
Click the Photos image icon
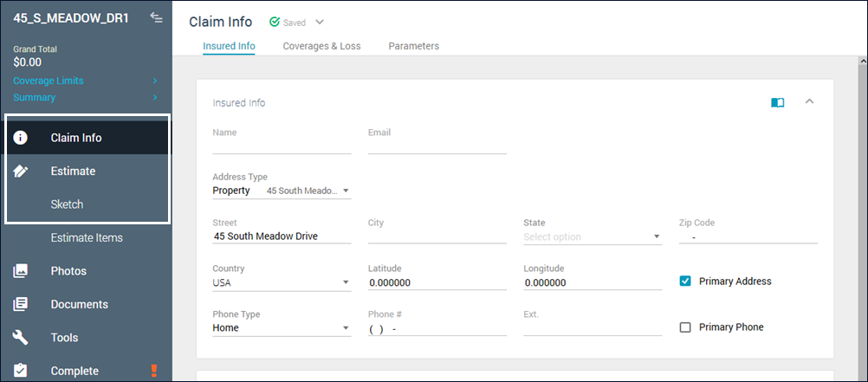(21, 271)
